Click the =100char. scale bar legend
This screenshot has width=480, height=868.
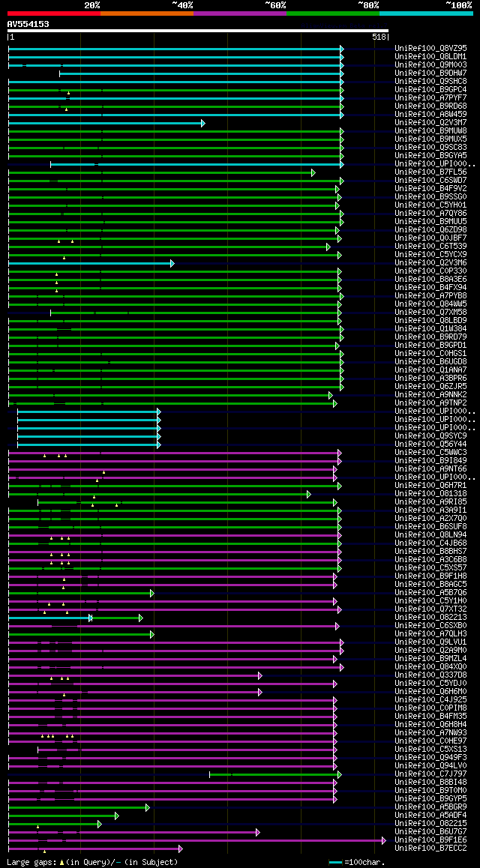356,863
